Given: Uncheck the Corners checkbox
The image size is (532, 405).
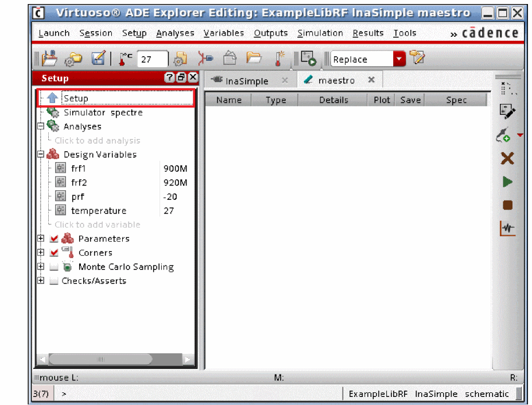Looking at the screenshot, I should tap(53, 252).
